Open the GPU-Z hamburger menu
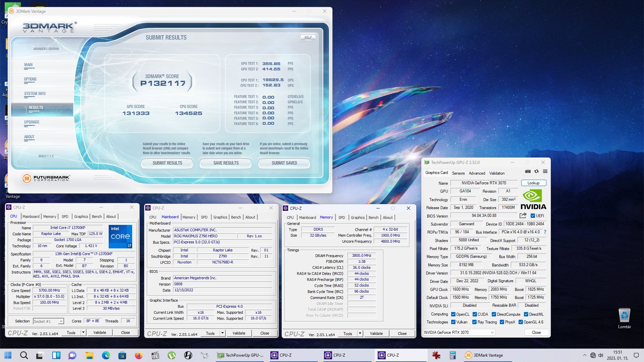The image size is (644, 362). point(545,171)
